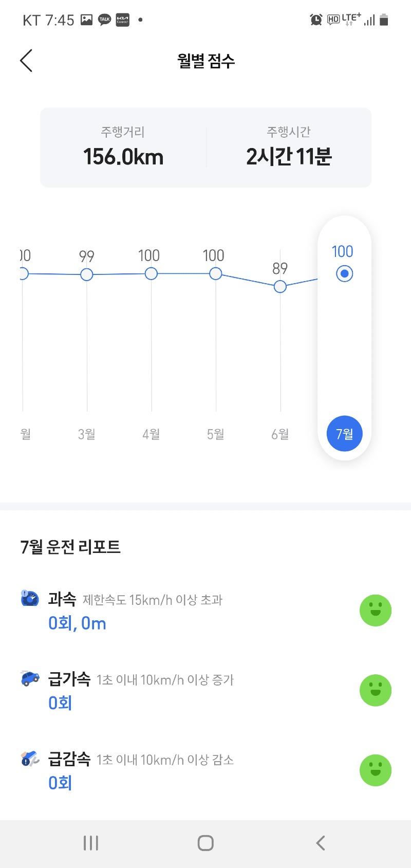This screenshot has height=868, width=411.
Task: Open recent apps from navigation bar
Action: point(91,843)
